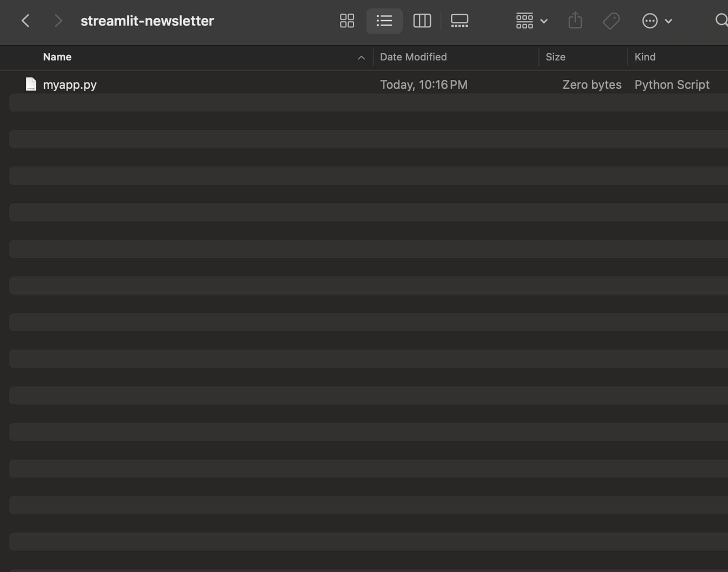Click the Python script icon for myapp.py
Viewport: 728px width, 572px height.
[31, 84]
